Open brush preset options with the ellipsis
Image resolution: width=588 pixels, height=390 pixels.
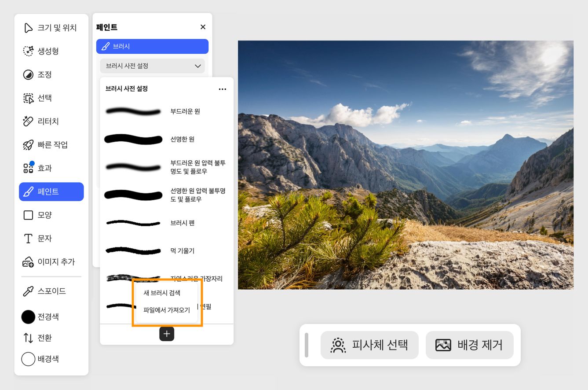coord(223,89)
